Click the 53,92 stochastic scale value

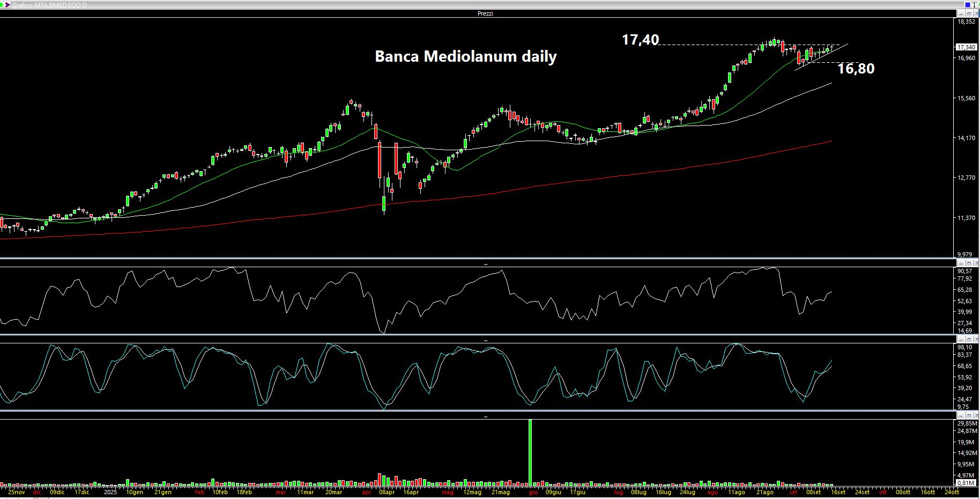pyautogui.click(x=965, y=377)
